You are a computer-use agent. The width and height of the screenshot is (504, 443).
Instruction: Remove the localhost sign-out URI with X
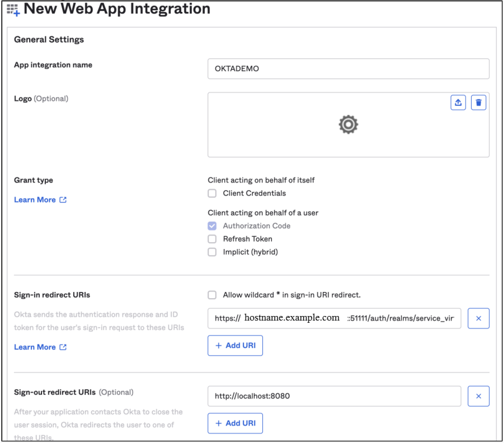click(x=478, y=396)
